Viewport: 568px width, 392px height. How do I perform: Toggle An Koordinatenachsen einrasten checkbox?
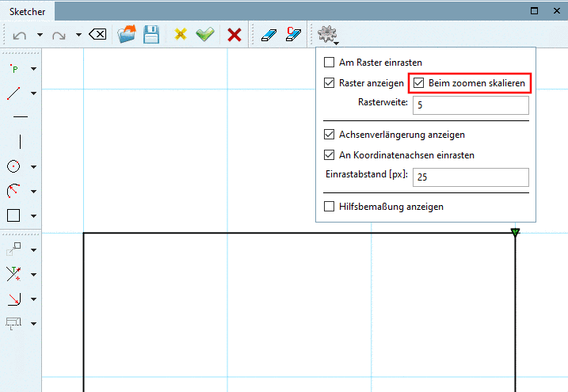pyautogui.click(x=329, y=155)
